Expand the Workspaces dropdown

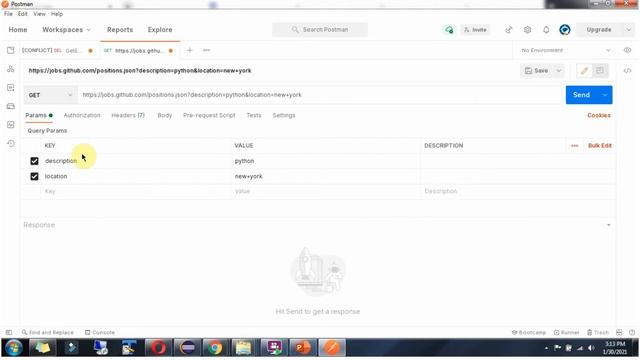[67, 30]
